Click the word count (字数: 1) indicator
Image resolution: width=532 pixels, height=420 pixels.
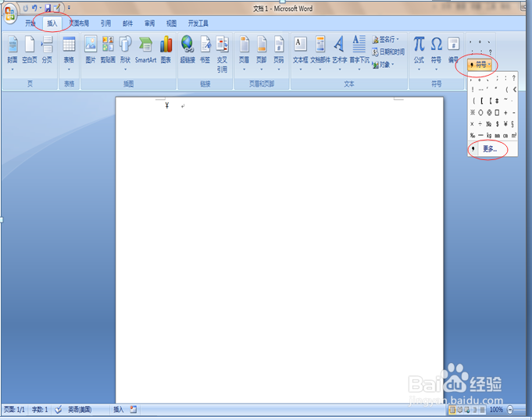40,410
